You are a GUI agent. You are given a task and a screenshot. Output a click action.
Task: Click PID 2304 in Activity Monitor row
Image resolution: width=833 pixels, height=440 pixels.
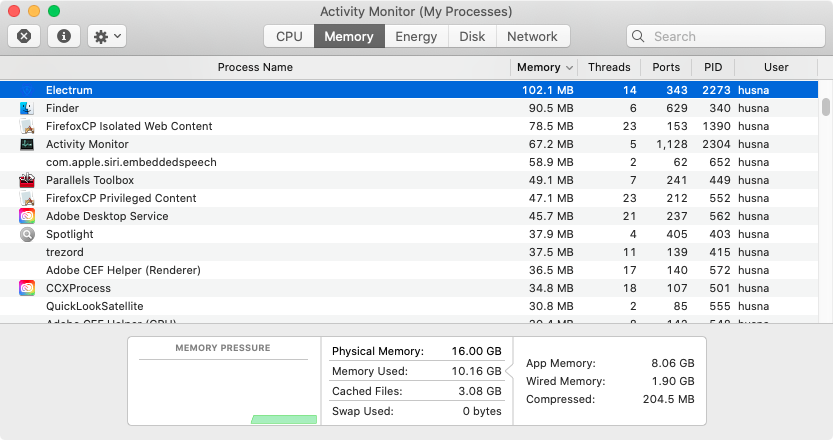coord(716,144)
